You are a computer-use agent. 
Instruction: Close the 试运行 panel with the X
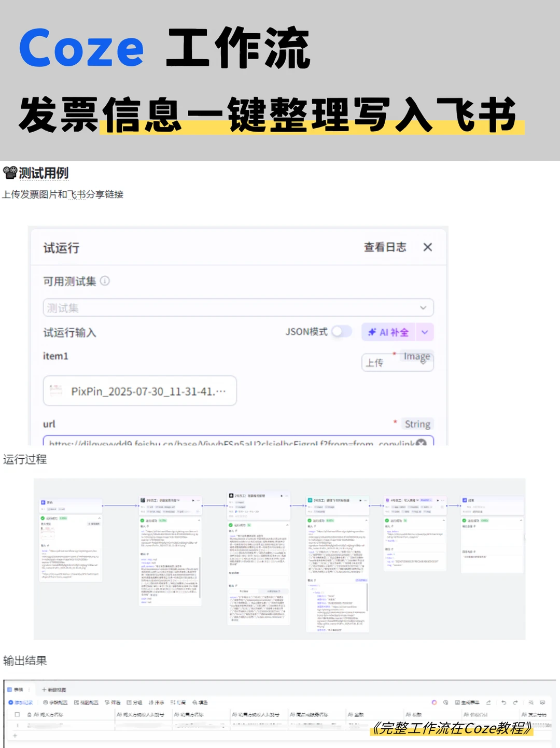pyautogui.click(x=427, y=247)
